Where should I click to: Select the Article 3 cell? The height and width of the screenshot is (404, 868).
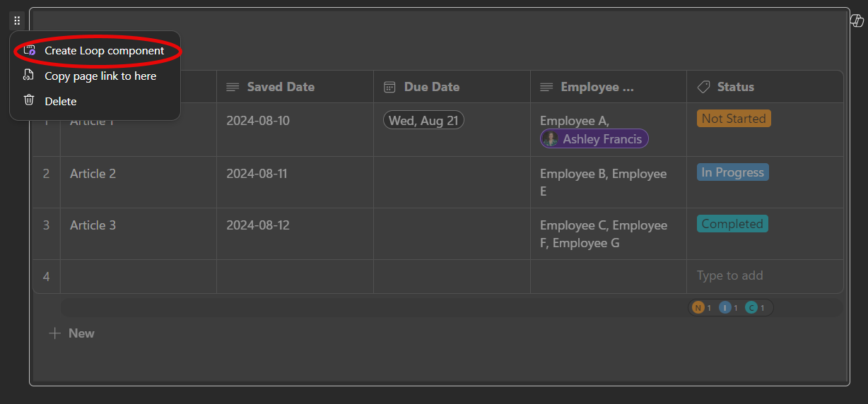pos(139,234)
